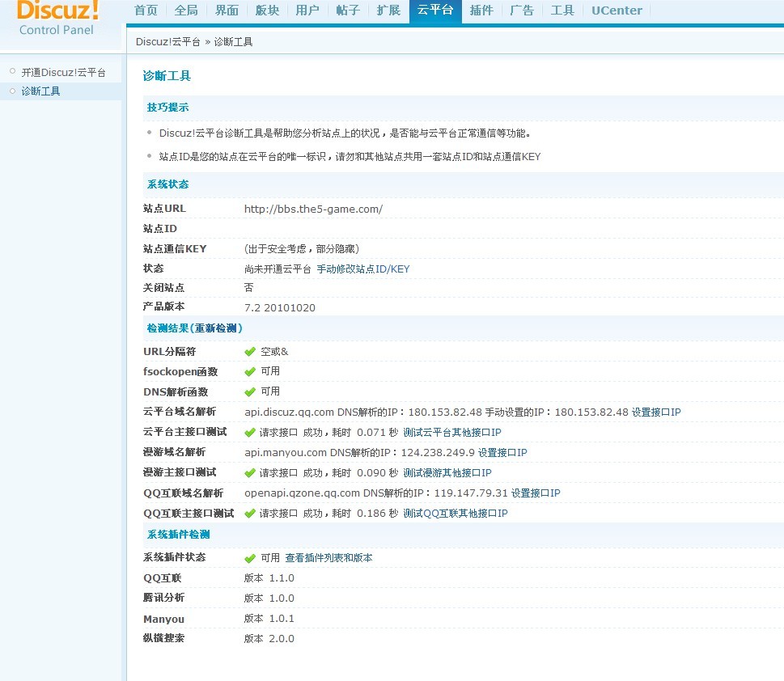
Task: Click the green check for QQ互联主接口测试
Action: 250,514
